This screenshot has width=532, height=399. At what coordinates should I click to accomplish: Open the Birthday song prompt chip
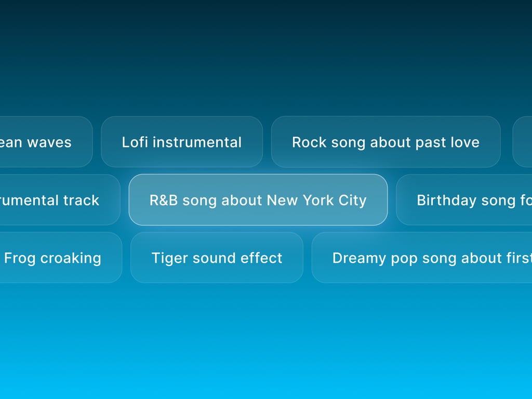[x=464, y=200]
